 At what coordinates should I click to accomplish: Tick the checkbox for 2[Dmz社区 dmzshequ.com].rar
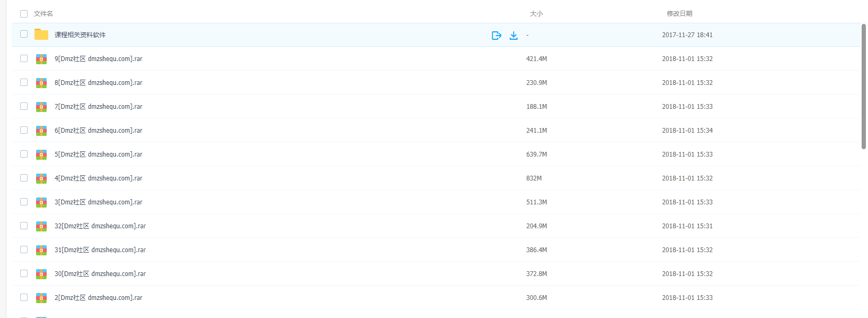(x=24, y=297)
